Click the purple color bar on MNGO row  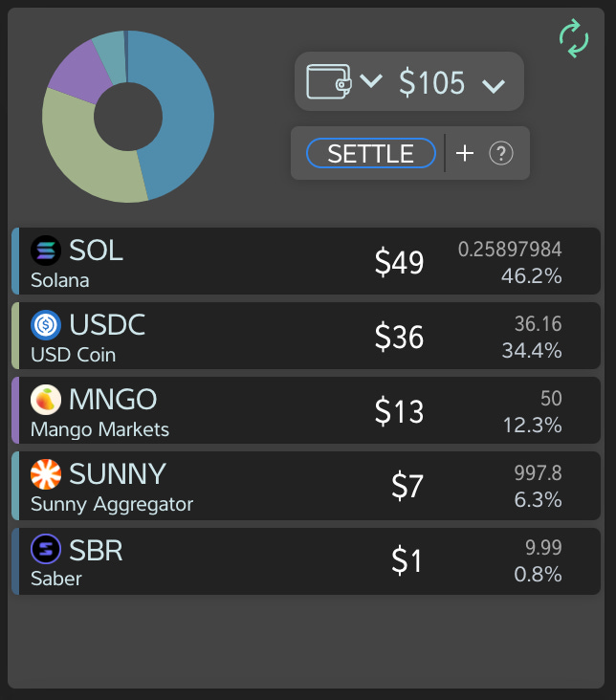15,410
